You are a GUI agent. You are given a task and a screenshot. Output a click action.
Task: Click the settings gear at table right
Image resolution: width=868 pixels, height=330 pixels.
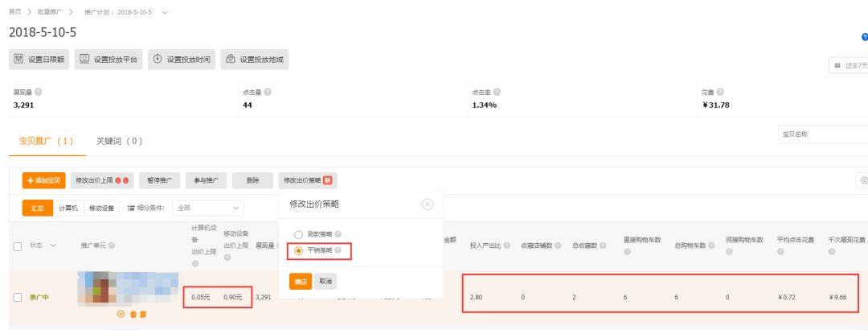863,180
